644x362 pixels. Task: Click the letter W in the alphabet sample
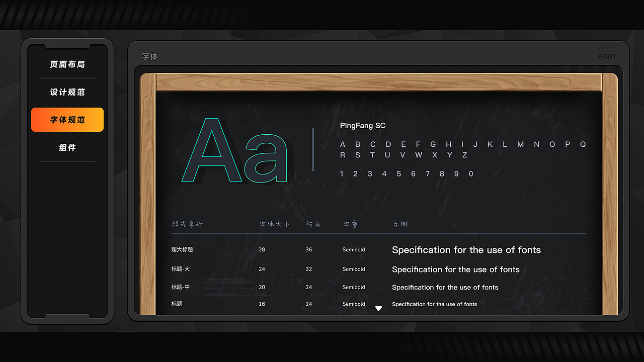419,155
